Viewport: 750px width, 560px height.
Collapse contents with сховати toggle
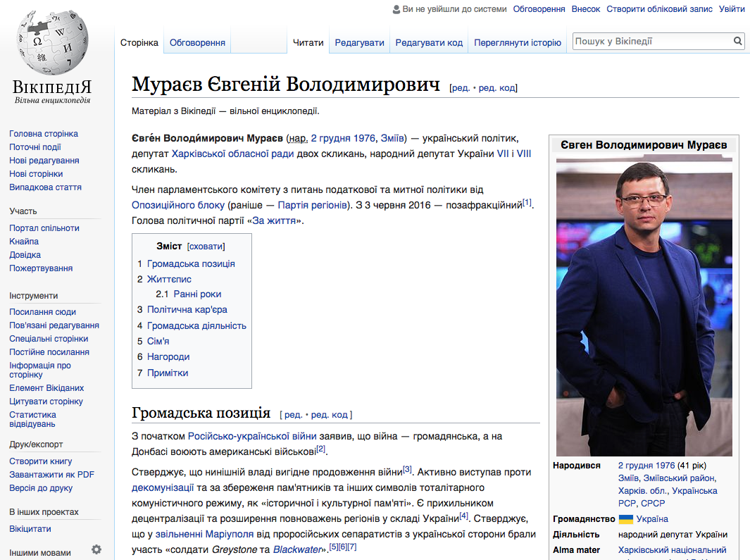(206, 247)
